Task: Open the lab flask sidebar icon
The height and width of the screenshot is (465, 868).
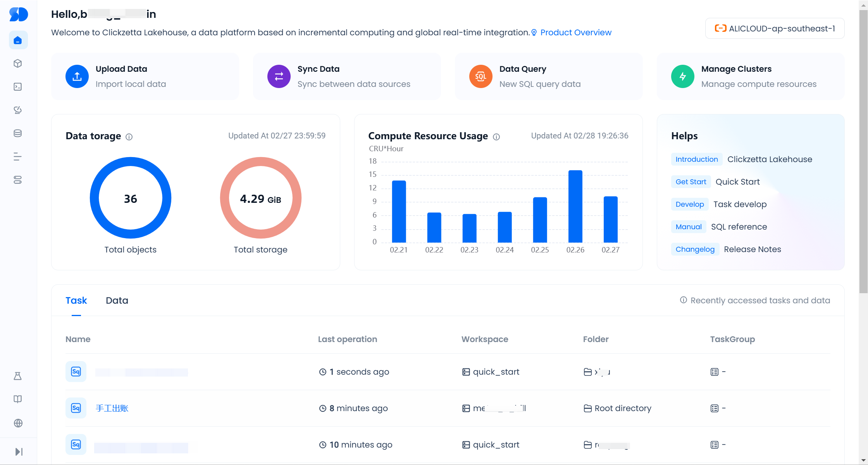Action: 18,376
